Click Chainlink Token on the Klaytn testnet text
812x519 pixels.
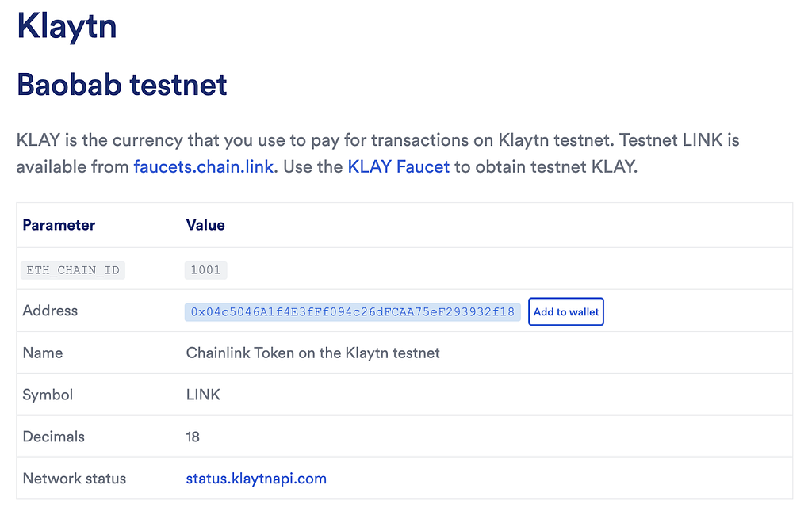(x=312, y=353)
